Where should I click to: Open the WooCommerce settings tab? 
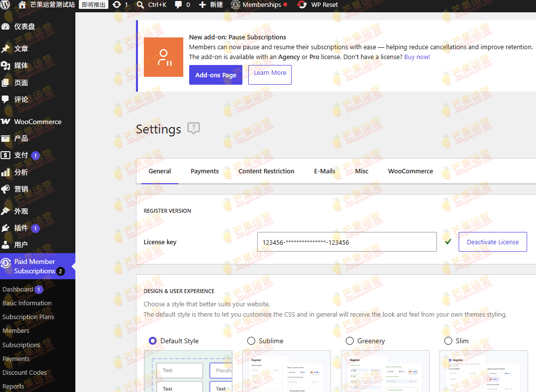(410, 171)
